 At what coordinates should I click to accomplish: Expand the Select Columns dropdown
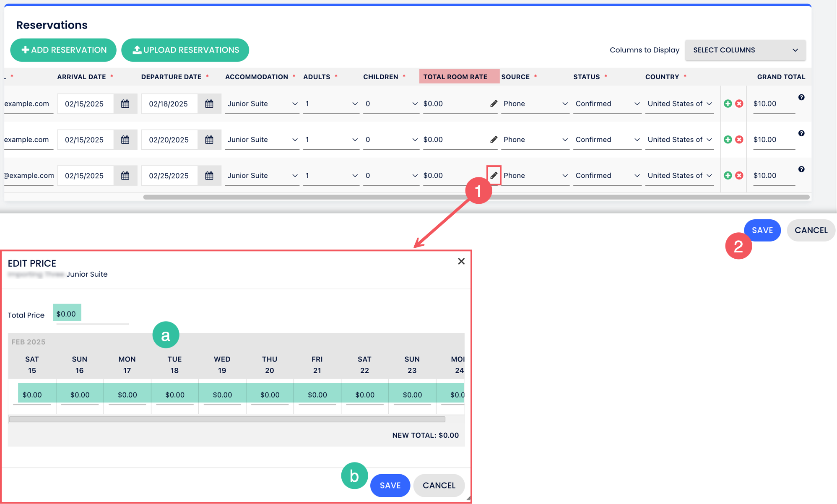(745, 50)
